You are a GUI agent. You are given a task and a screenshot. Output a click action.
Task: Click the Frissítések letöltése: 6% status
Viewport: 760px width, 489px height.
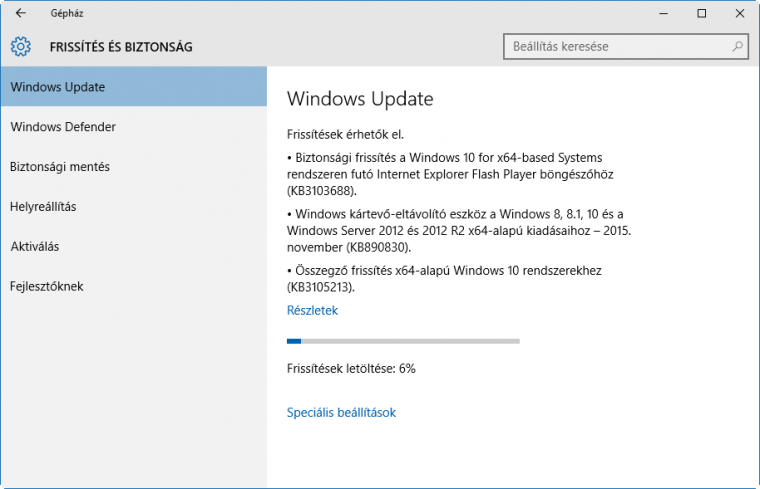[x=351, y=369]
